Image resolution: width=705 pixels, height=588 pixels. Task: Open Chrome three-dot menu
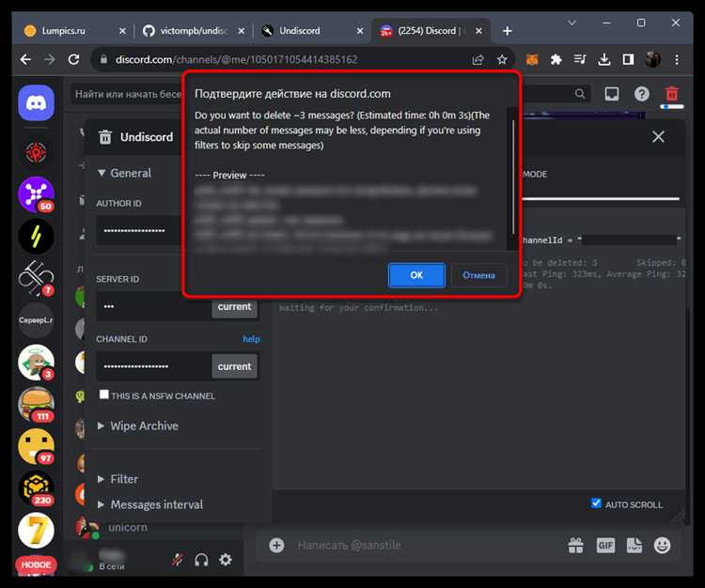pos(677,59)
